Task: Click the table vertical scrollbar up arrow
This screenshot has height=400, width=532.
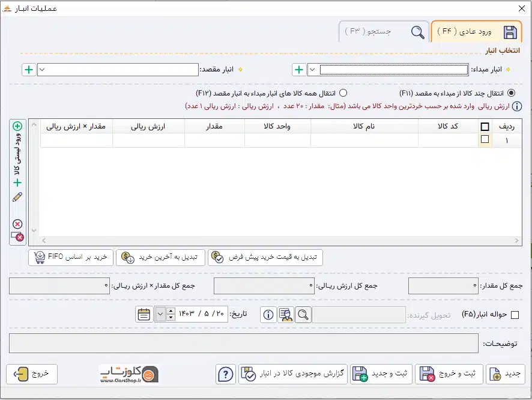Action: (34, 125)
